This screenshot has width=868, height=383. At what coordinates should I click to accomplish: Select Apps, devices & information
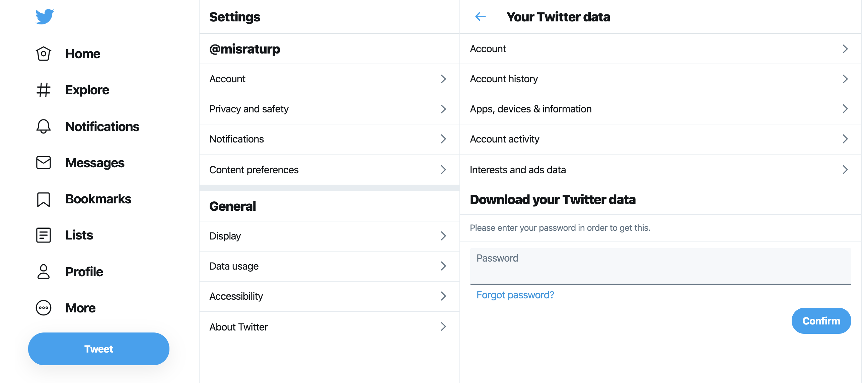tap(661, 109)
